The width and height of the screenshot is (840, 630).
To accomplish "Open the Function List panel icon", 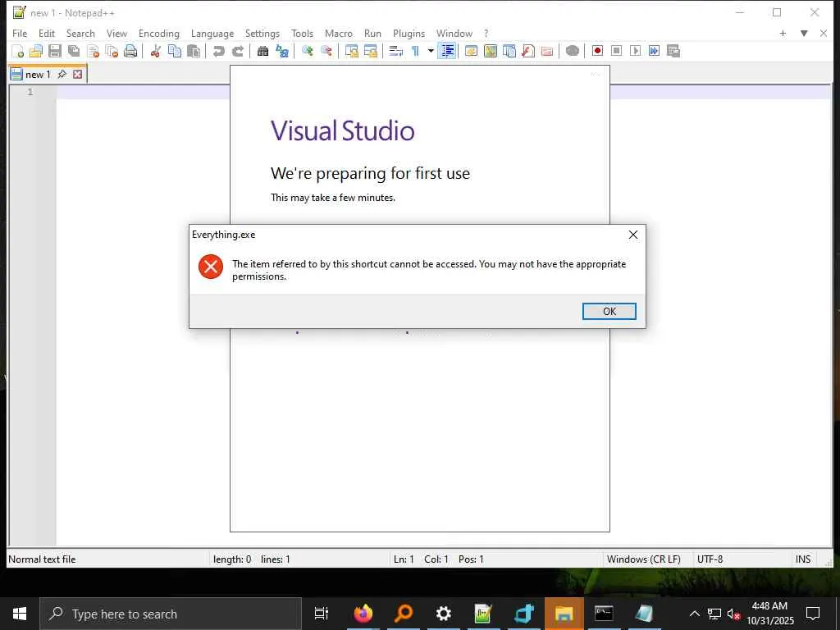I will [528, 51].
